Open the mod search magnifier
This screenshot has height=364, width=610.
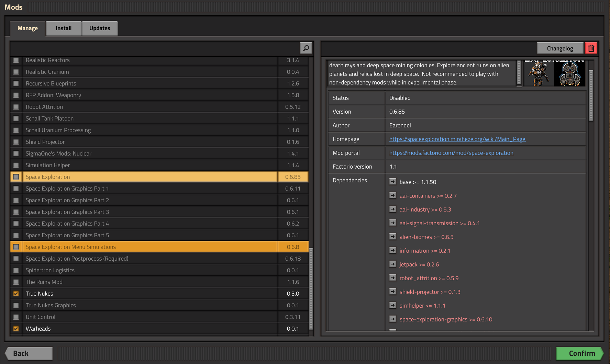306,48
